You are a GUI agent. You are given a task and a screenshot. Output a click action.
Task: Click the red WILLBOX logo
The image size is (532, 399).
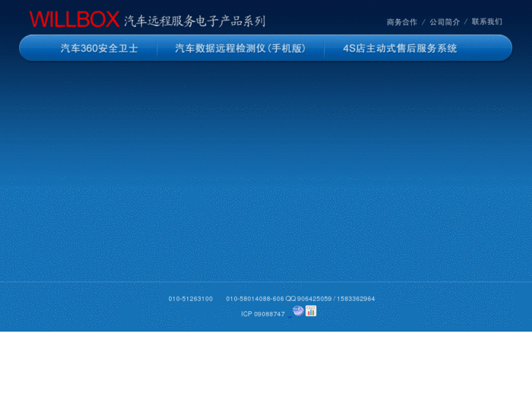(75, 20)
